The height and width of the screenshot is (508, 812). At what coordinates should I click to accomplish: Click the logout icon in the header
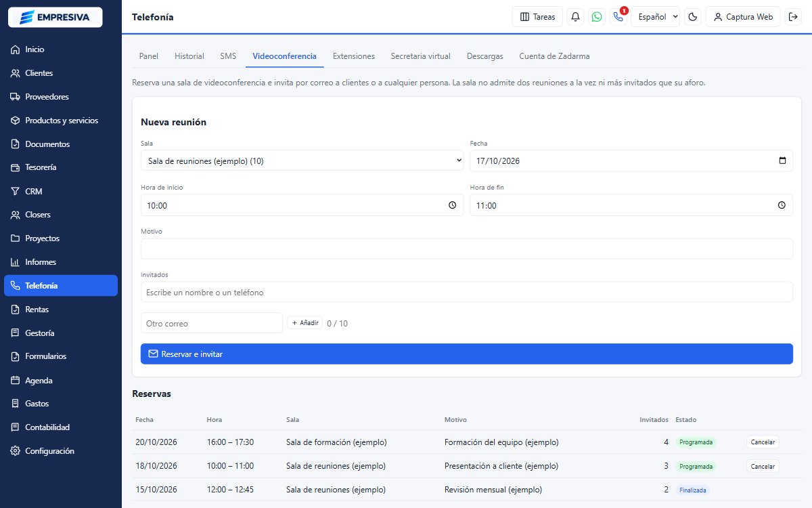click(x=793, y=17)
